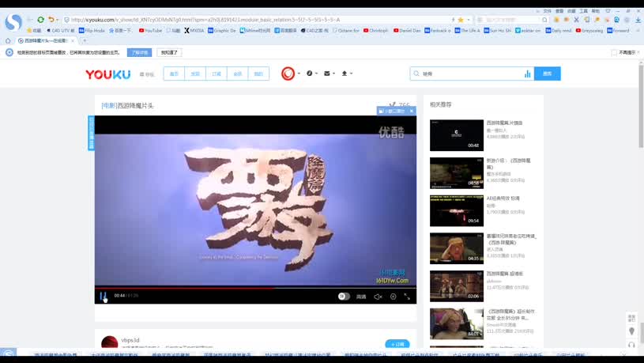Check the 不再提示 checkbox

point(614,53)
